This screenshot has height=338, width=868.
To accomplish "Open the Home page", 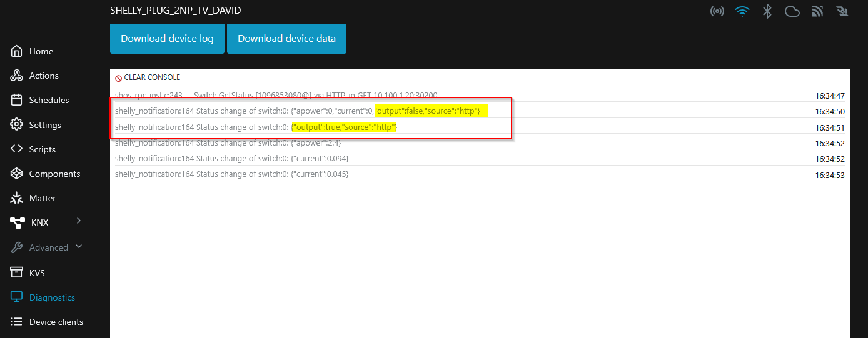I will [x=41, y=51].
